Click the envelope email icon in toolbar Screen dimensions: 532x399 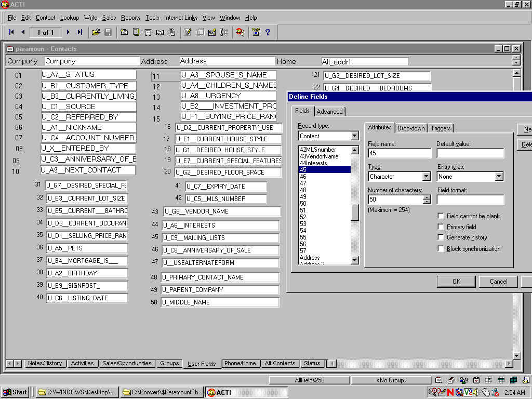pyautogui.click(x=212, y=32)
